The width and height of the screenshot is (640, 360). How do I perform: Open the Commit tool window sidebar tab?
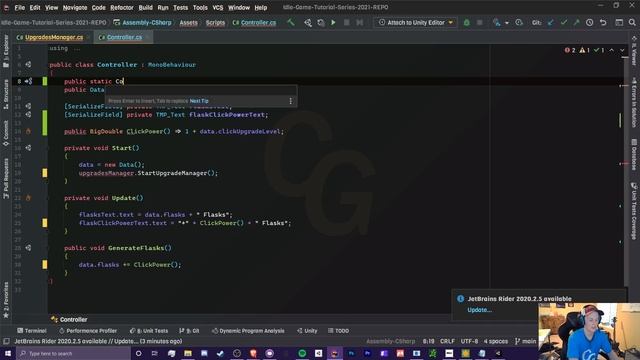[x=6, y=133]
